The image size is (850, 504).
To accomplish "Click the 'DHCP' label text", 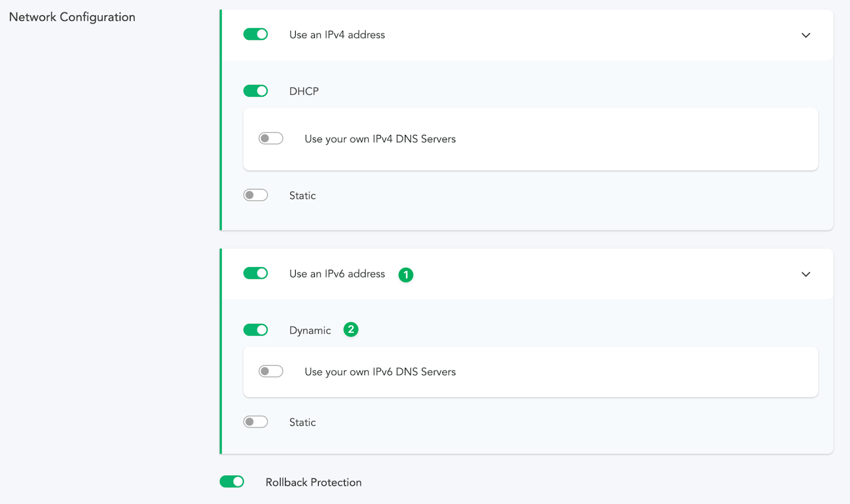I will [x=304, y=91].
